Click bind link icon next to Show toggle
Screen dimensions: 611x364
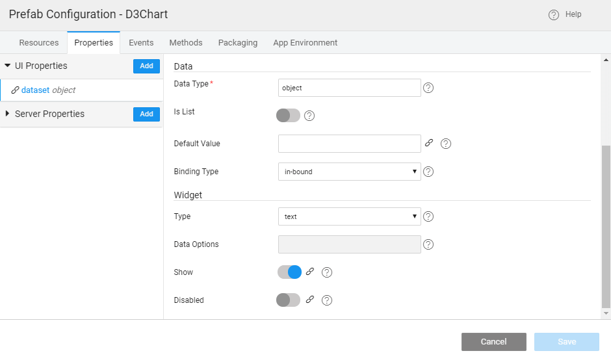coord(310,272)
